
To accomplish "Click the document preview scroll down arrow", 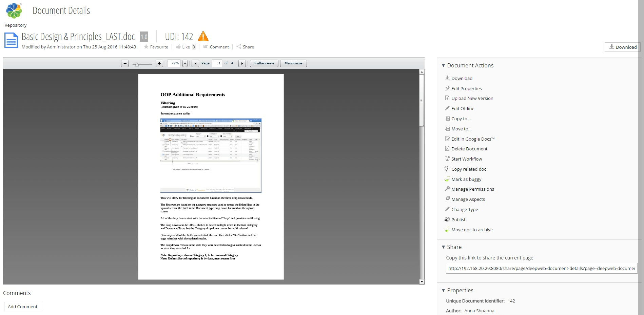I will pyautogui.click(x=422, y=282).
